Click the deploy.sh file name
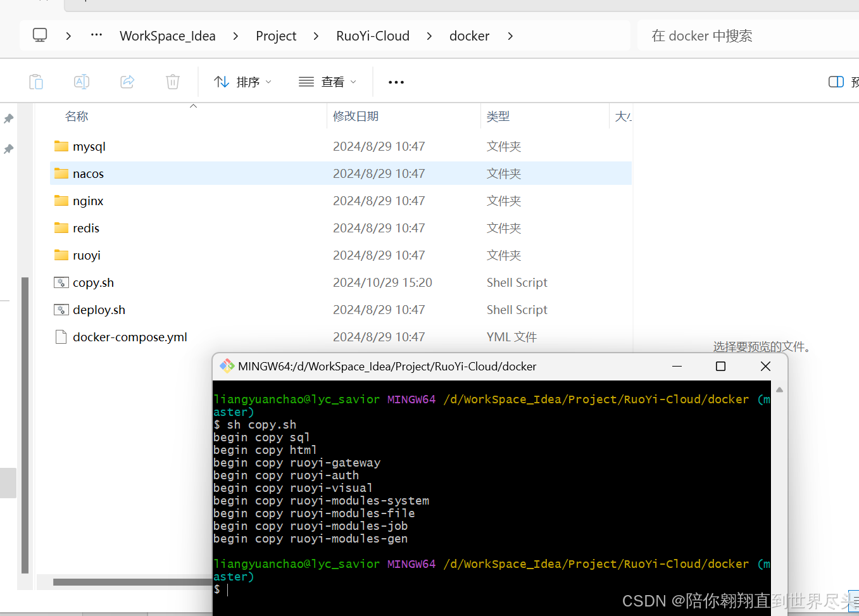The width and height of the screenshot is (859, 616). [99, 310]
